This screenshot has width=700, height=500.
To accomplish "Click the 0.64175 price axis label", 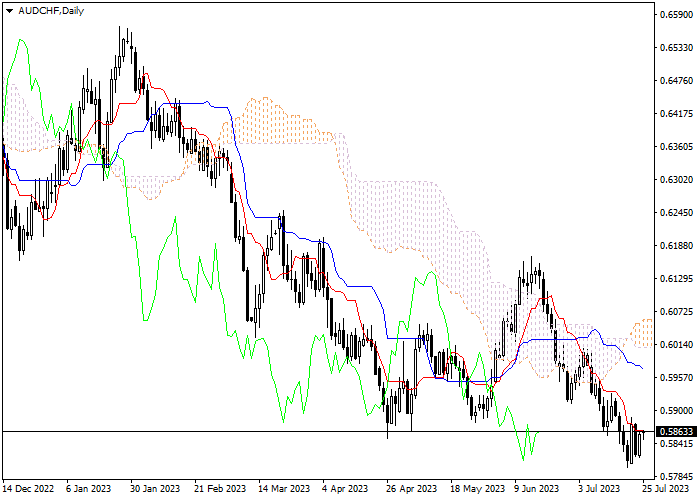I will tap(676, 114).
